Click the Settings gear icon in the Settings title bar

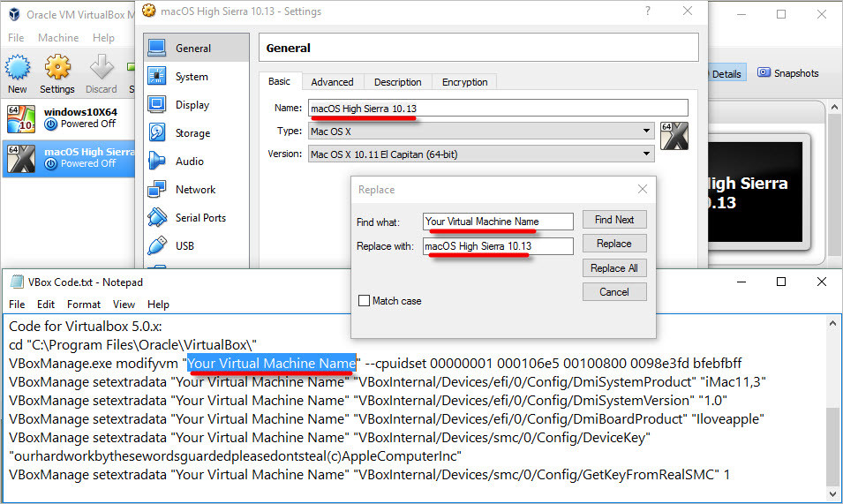(149, 11)
